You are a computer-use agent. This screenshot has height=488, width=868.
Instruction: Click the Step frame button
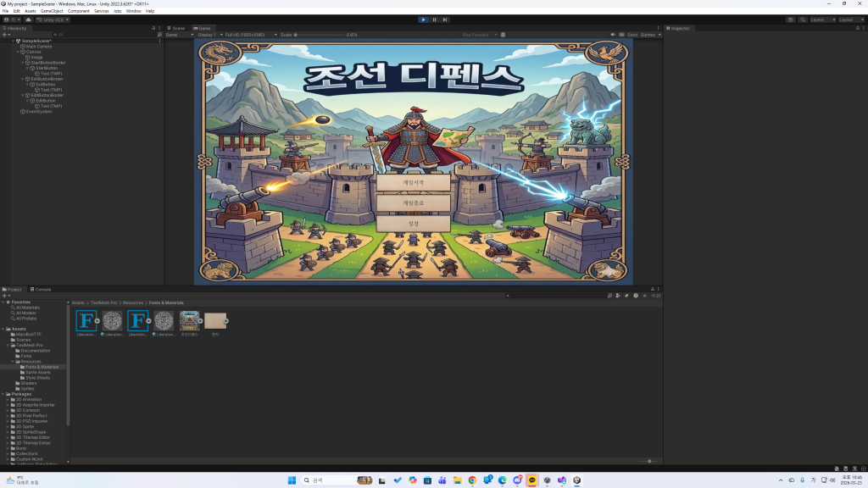445,19
